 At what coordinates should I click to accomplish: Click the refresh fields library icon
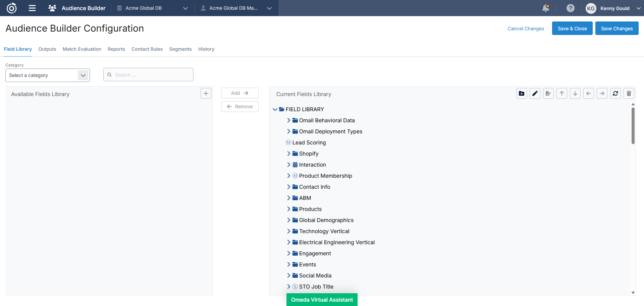click(615, 93)
